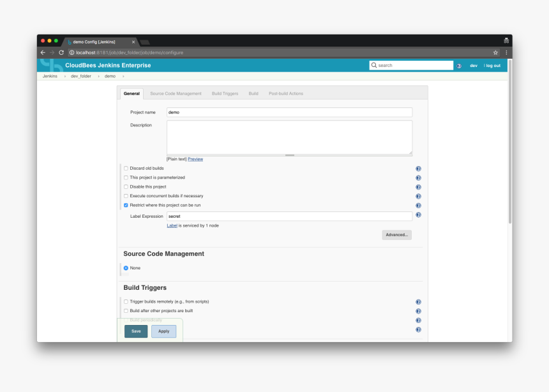This screenshot has width=549, height=392.
Task: Click the browser forward arrow
Action: coord(52,52)
